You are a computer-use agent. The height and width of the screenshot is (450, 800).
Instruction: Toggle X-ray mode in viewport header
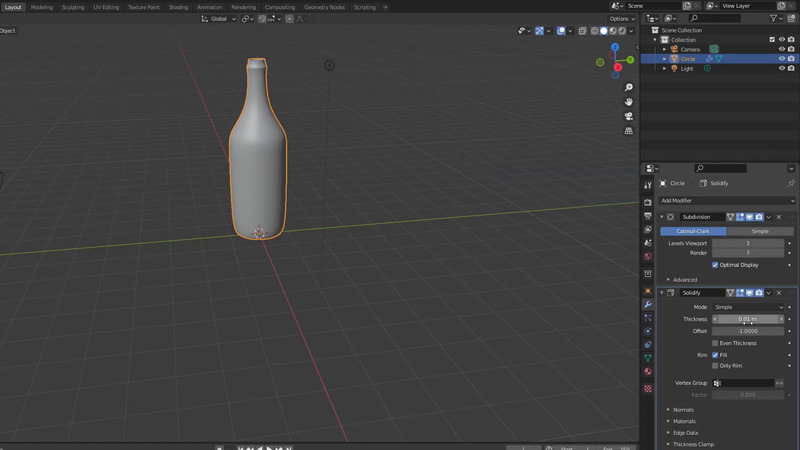583,31
